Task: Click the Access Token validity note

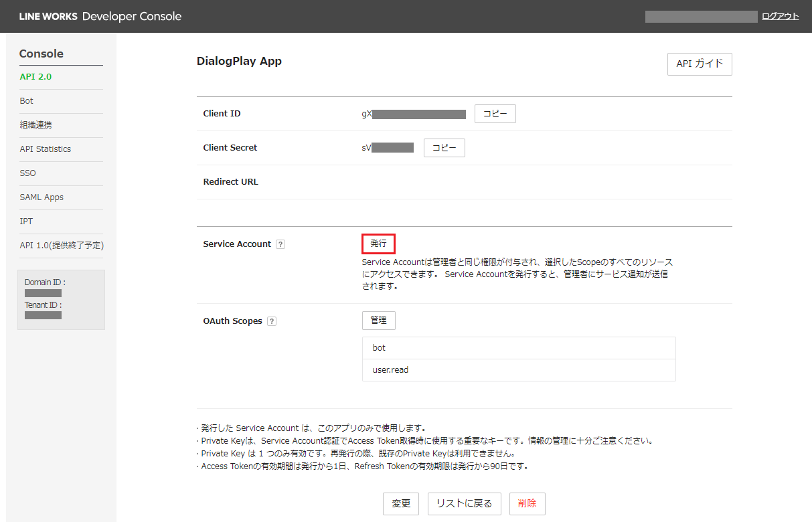Action: point(363,466)
